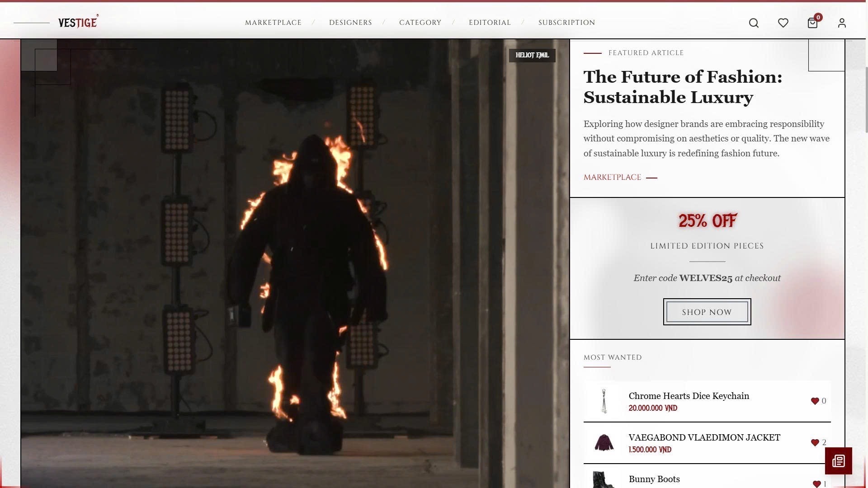Click the VESTIGE logo

tap(78, 22)
